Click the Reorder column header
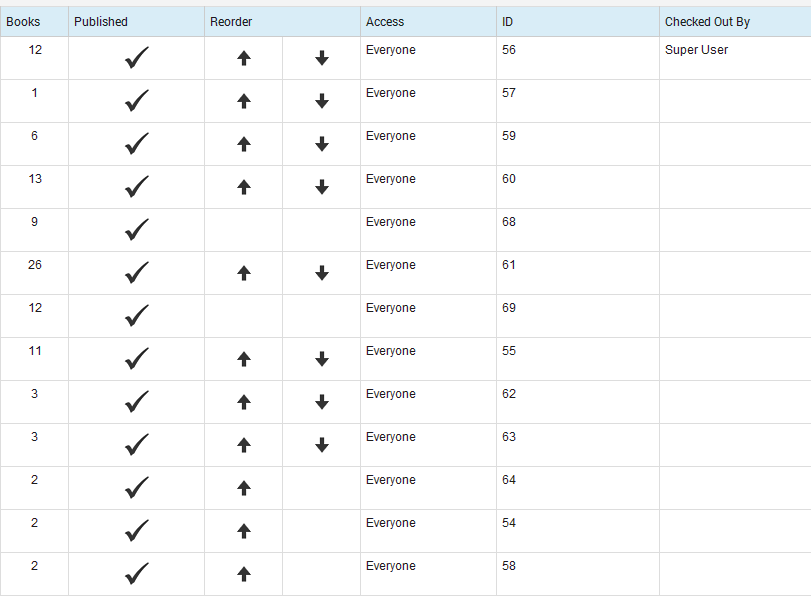 pyautogui.click(x=231, y=22)
